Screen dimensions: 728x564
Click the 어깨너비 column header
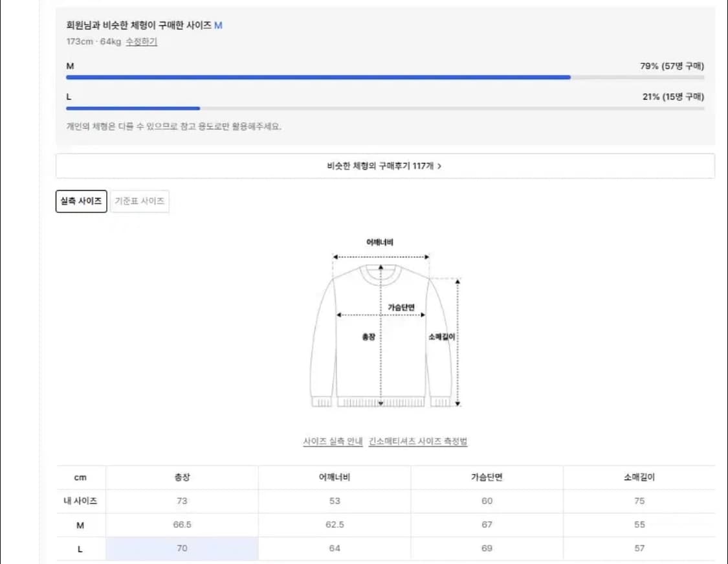334,477
